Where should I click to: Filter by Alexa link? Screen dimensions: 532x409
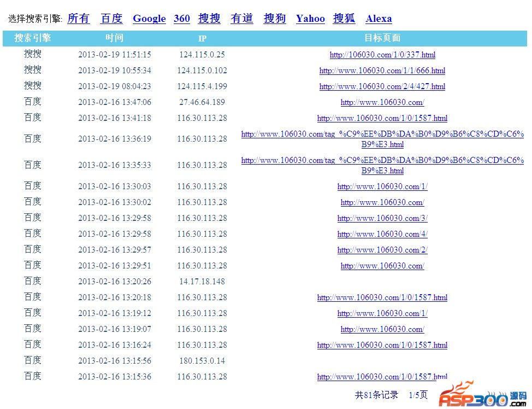click(379, 19)
